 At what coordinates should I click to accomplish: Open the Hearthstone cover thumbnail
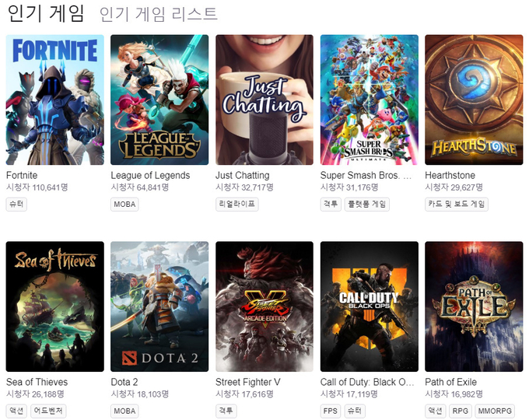(x=474, y=100)
